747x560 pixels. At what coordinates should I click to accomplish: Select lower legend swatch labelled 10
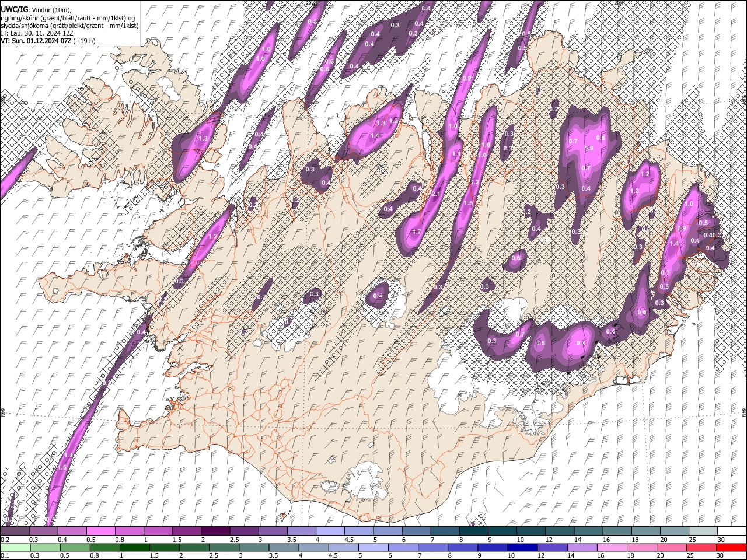click(522, 547)
